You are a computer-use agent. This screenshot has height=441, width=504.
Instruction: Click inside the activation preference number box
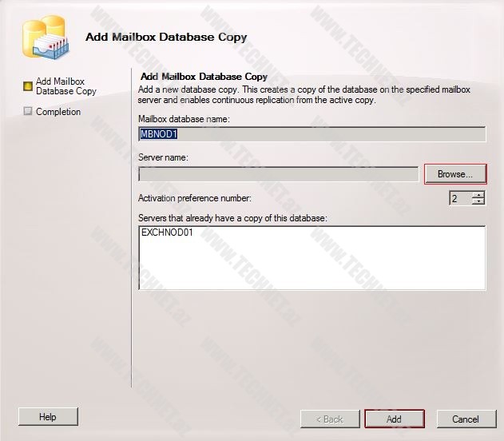(459, 198)
